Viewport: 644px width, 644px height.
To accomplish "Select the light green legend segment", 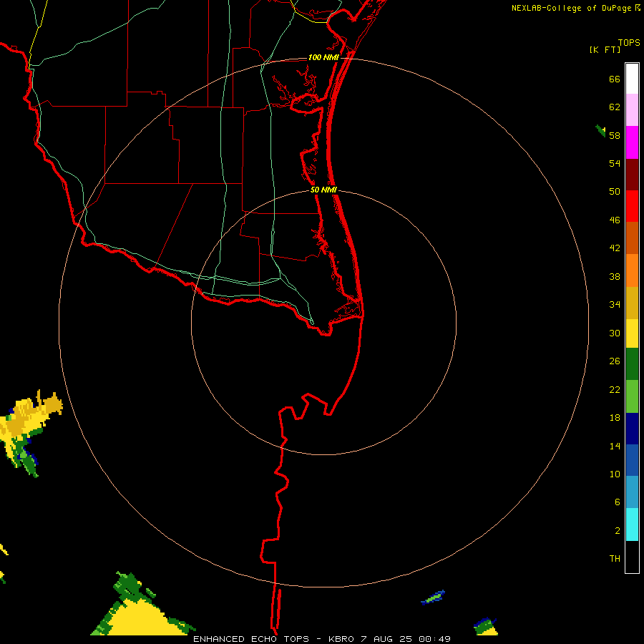I will tap(632, 396).
